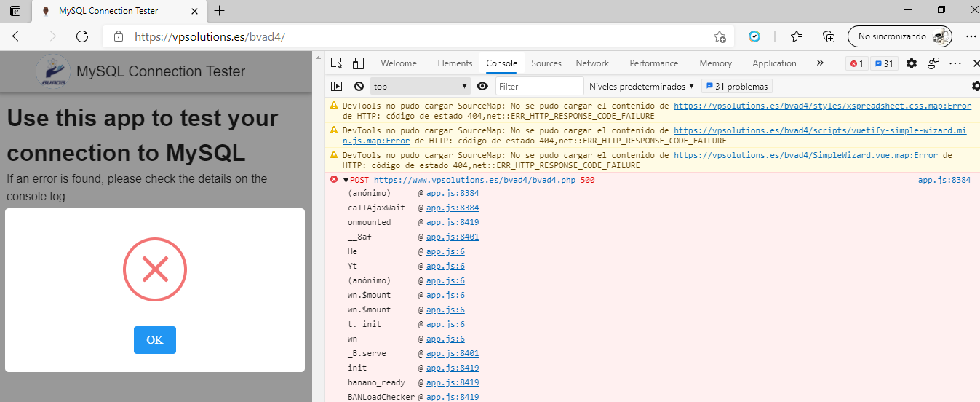Open a new browser tab
This screenshot has width=980, height=402.
(x=220, y=11)
